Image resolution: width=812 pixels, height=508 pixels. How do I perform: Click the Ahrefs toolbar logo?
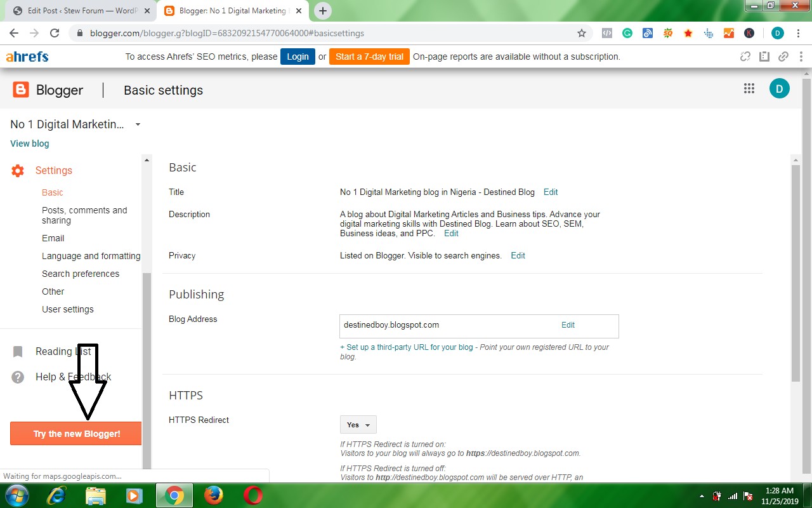(27, 57)
